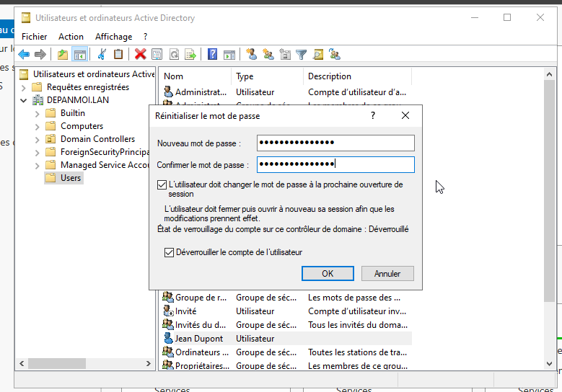Image resolution: width=562 pixels, height=392 pixels.
Task: Toggle the Show/Hide console tree icon
Action: pos(79,55)
